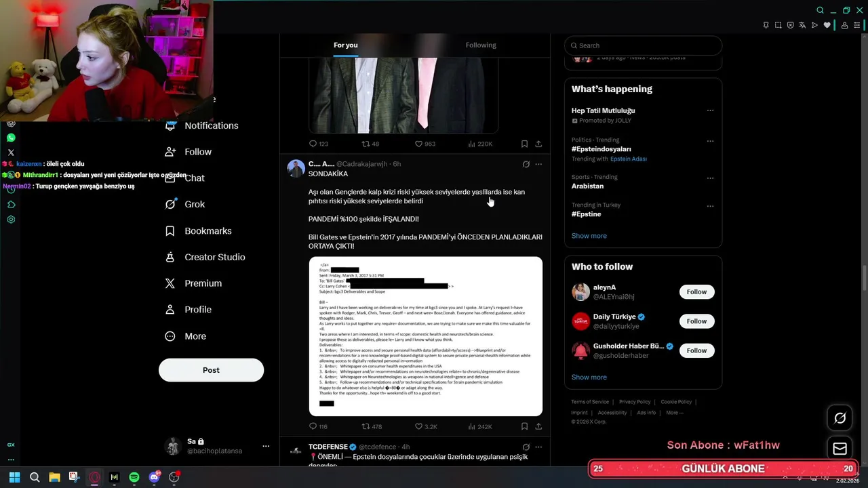Like the post with 3.2K likes
The height and width of the screenshot is (488, 868).
tap(426, 426)
